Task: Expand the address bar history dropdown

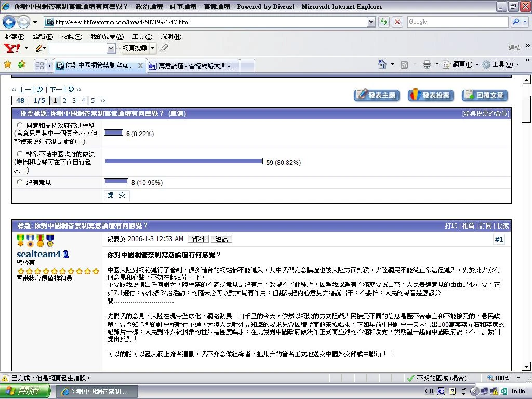Action: (371, 22)
